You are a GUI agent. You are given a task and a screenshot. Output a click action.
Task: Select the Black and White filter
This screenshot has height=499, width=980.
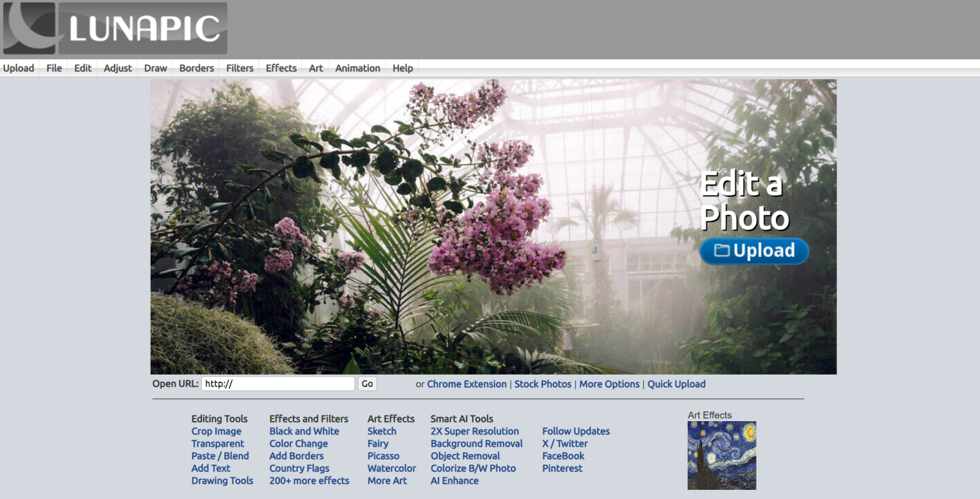pyautogui.click(x=304, y=431)
